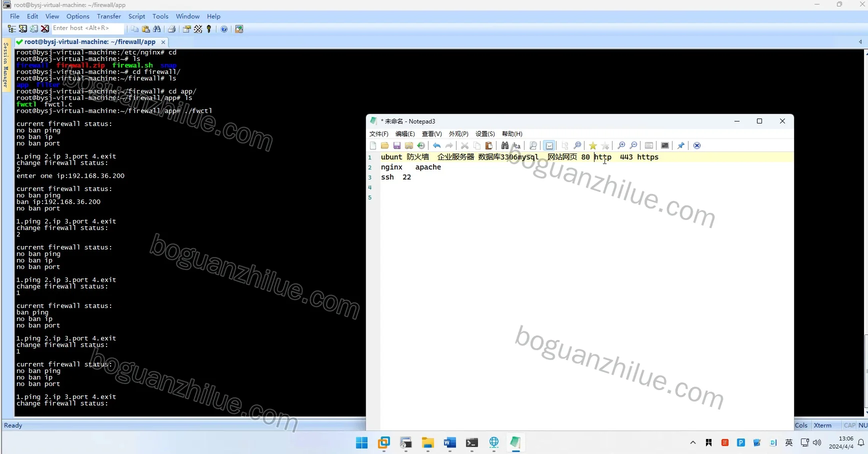
Task: Open the 文件(F) menu in Notepad3
Action: (378, 134)
